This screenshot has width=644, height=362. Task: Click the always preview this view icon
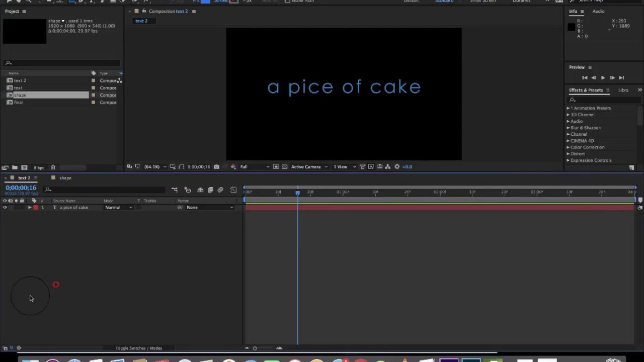tap(129, 166)
